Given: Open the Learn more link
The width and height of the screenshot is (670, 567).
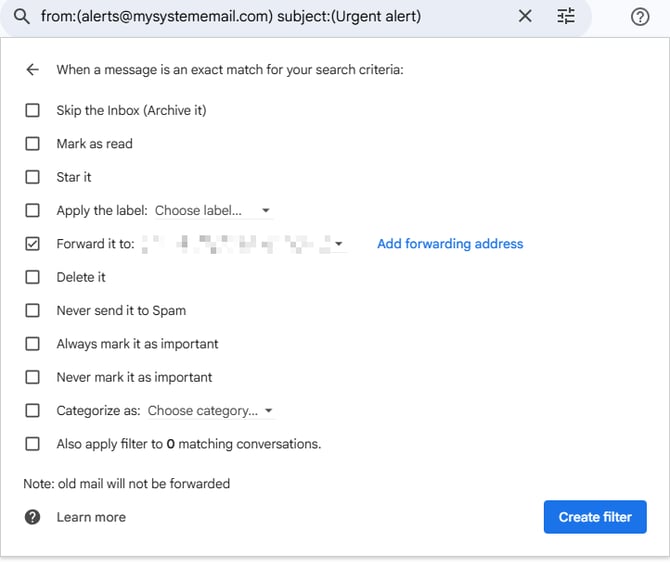Looking at the screenshot, I should click(x=91, y=517).
